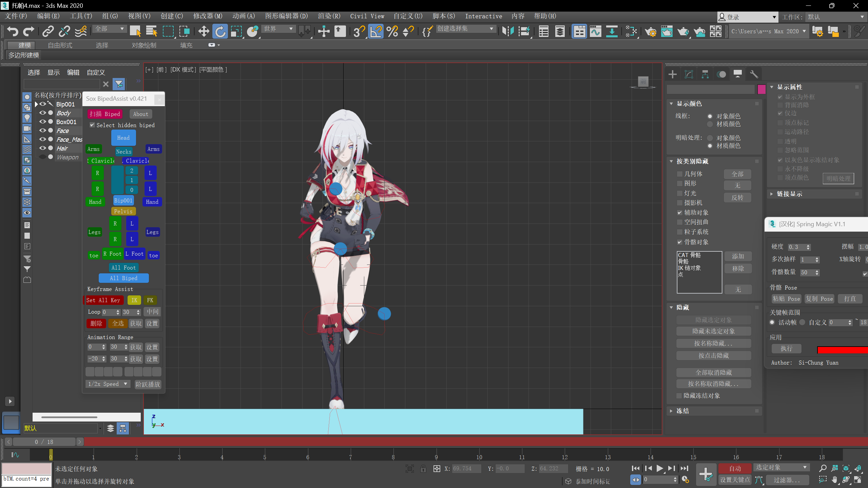Select the Select and Move tool
Image resolution: width=868 pixels, height=488 pixels.
204,31
